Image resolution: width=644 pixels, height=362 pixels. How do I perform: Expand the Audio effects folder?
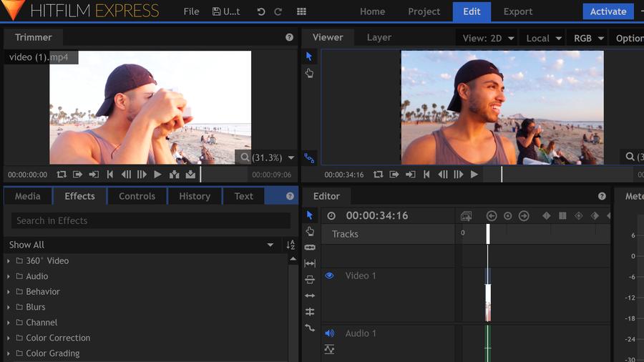8,277
